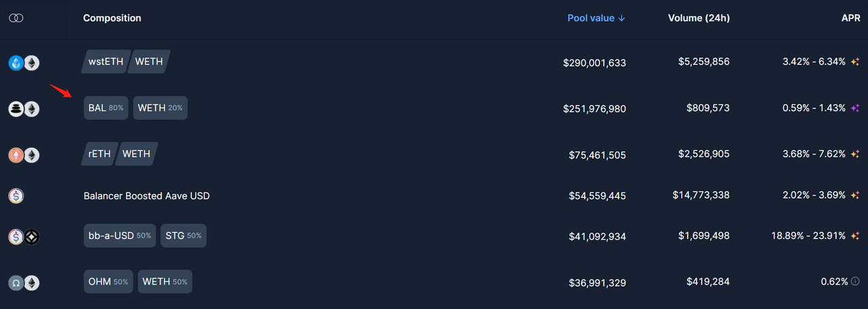Sort by APR column header
Viewport: 868px width, 309px height.
point(850,18)
